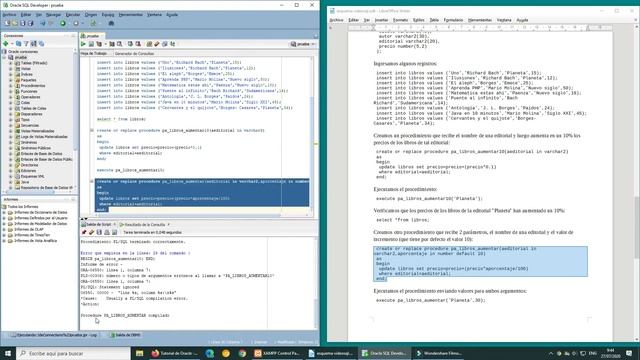Image resolution: width=640 pixels, height=360 pixels.
Task: Click the Windows Start button
Action: [8, 353]
